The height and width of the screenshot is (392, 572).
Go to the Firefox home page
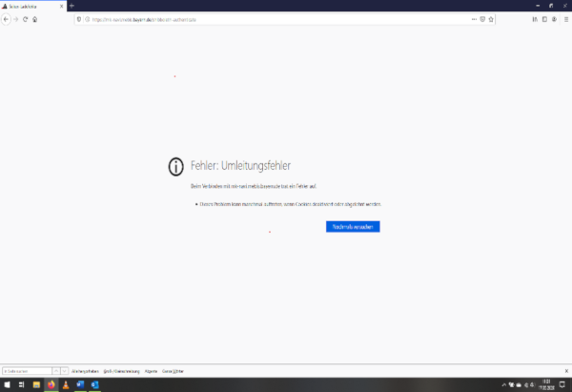35,18
